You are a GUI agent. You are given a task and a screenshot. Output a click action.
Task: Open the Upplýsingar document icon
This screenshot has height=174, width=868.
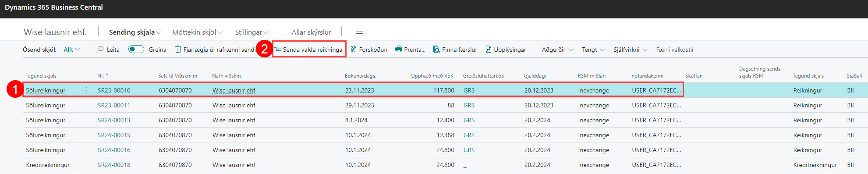click(x=489, y=50)
